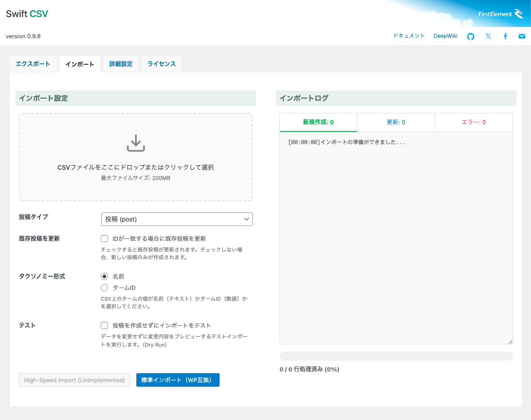Click the log textarea resize handle

tap(510, 342)
